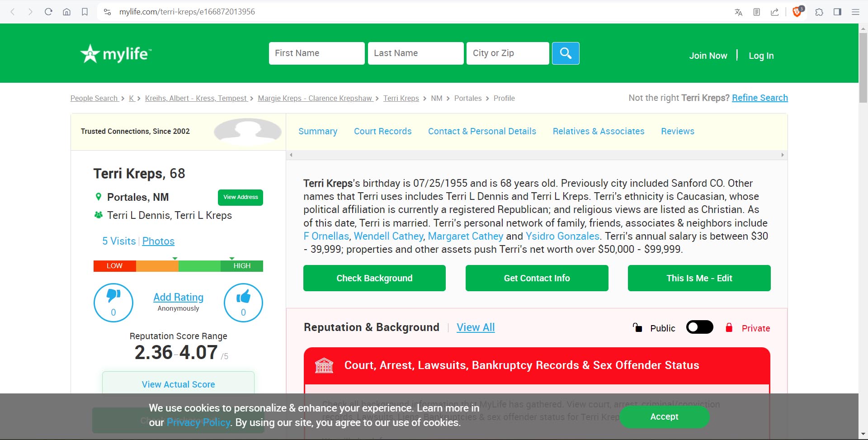Focus the Last Name field
The width and height of the screenshot is (868, 440).
tap(415, 53)
